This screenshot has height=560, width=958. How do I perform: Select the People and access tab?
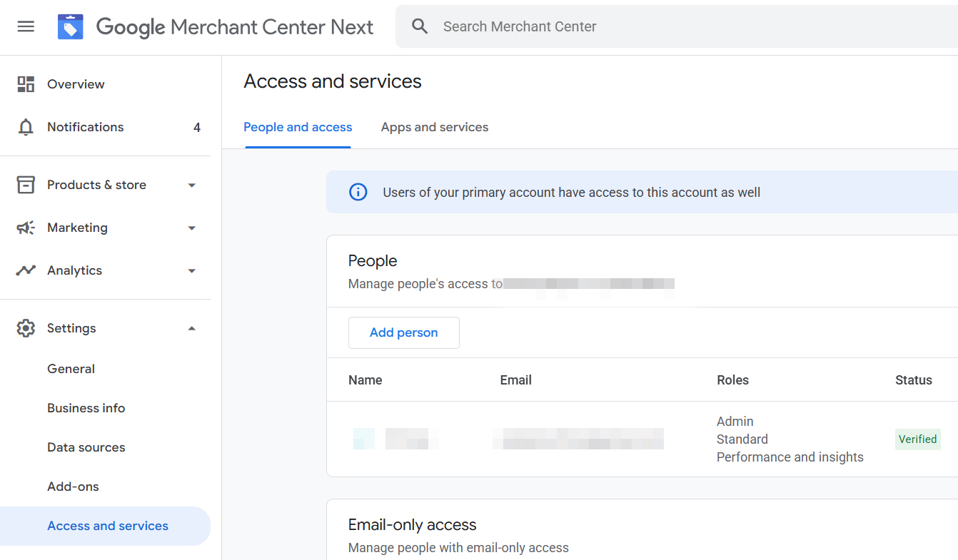point(298,126)
